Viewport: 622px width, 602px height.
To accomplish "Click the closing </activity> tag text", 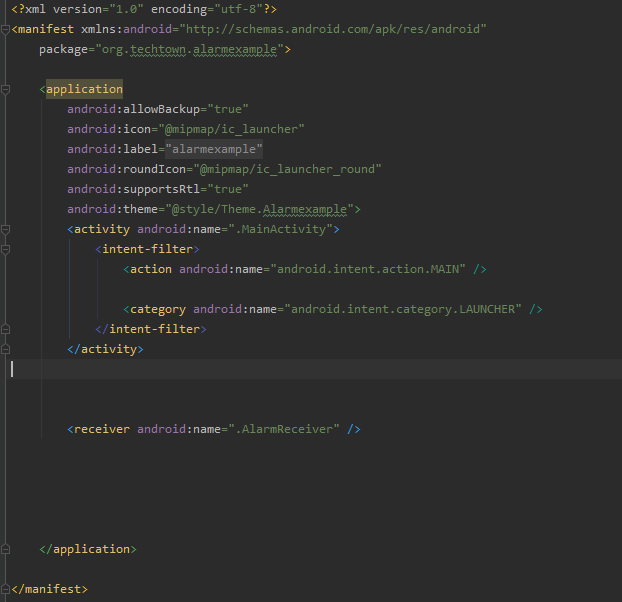I will 105,349.
